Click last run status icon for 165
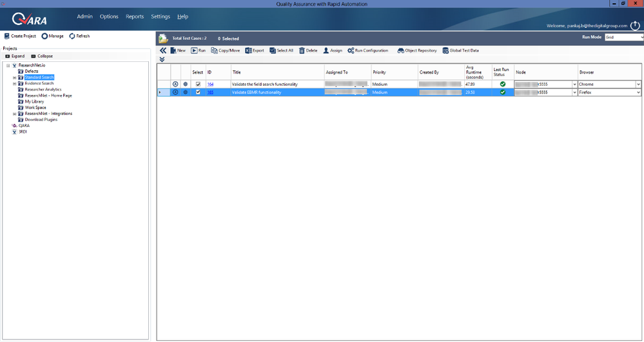The width and height of the screenshot is (644, 342). point(503,92)
